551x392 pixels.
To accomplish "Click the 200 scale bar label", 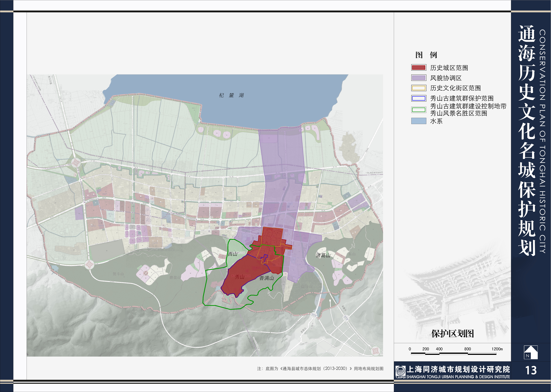I will 426,349.
